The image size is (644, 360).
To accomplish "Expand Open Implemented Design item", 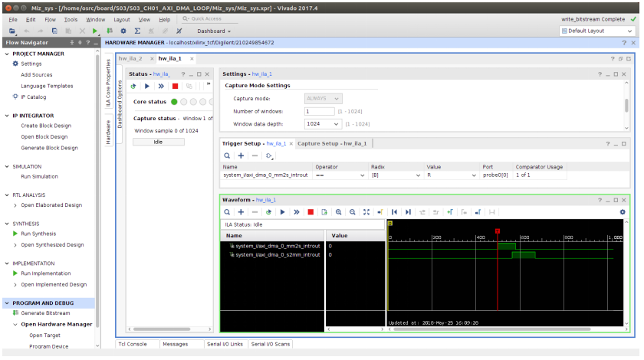I will [x=15, y=285].
